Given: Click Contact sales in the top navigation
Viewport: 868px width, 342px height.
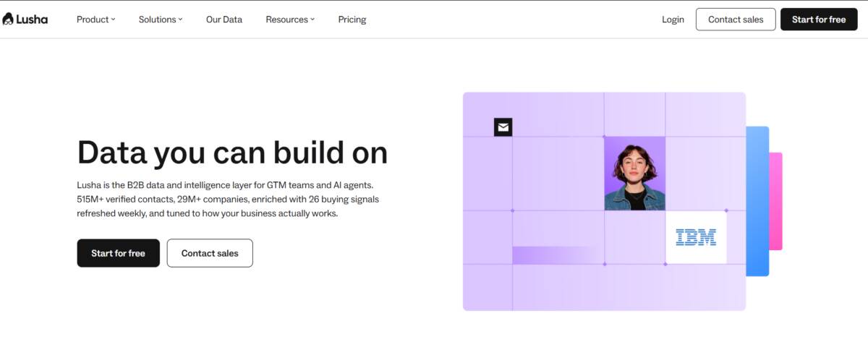Looking at the screenshot, I should click(x=736, y=20).
